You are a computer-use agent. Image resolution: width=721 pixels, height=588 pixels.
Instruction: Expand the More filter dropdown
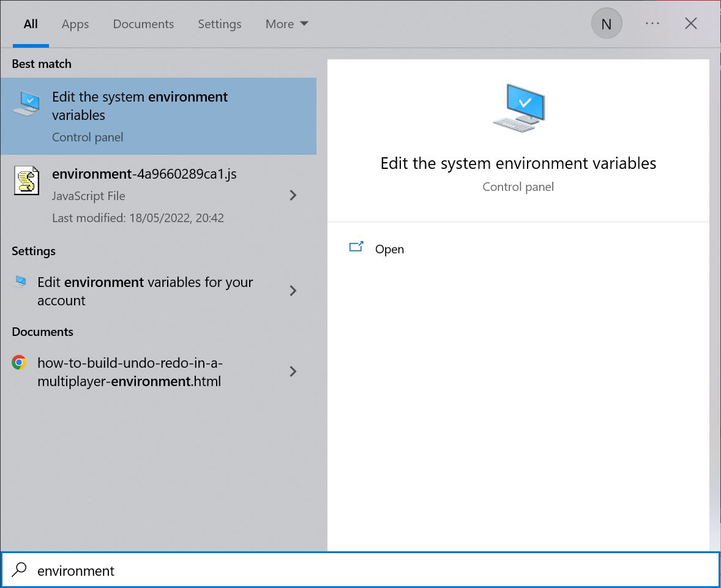(286, 24)
